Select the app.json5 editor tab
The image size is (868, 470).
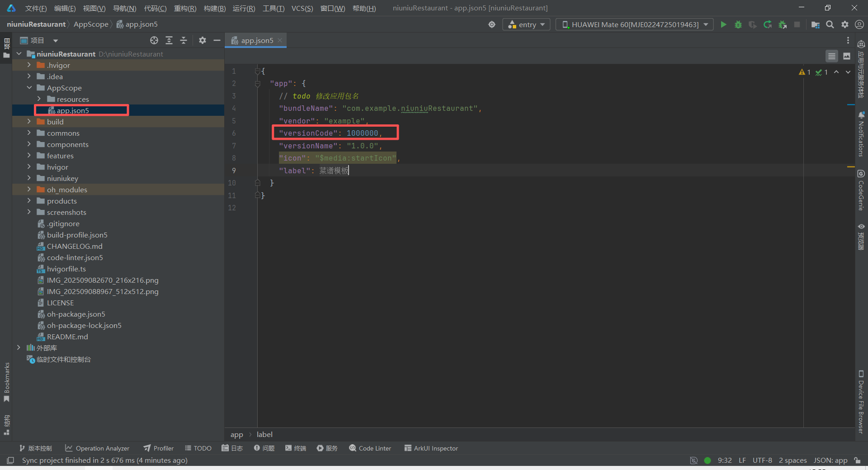click(x=257, y=40)
